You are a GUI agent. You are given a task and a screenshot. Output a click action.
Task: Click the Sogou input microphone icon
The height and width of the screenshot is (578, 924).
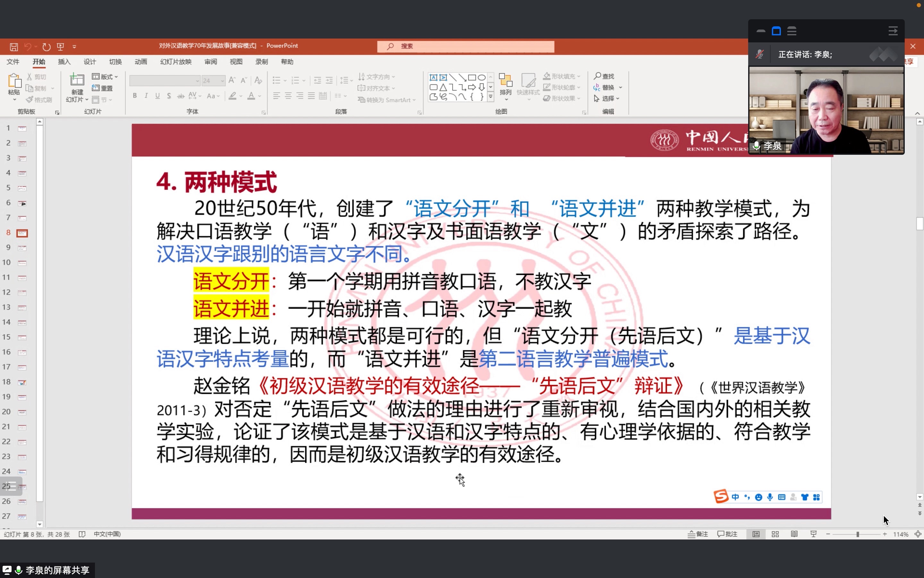point(770,497)
